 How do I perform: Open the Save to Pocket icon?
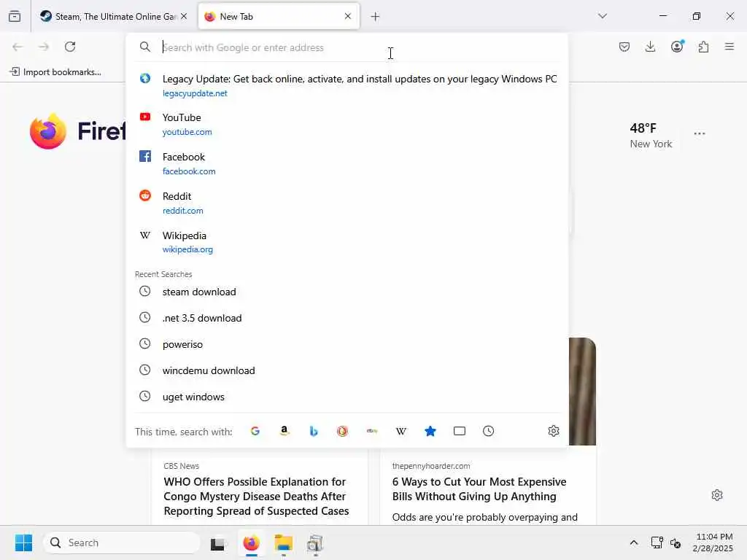coord(624,47)
